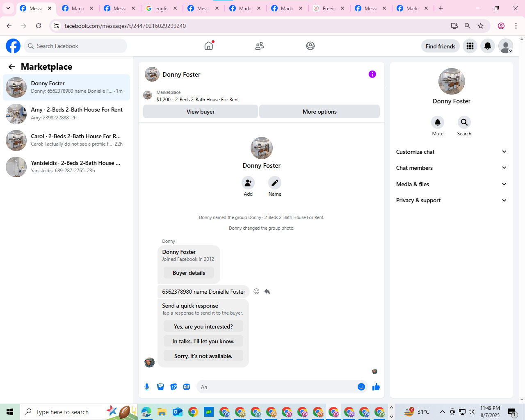The width and height of the screenshot is (525, 420).
Task: Click More options button
Action: 320,112
